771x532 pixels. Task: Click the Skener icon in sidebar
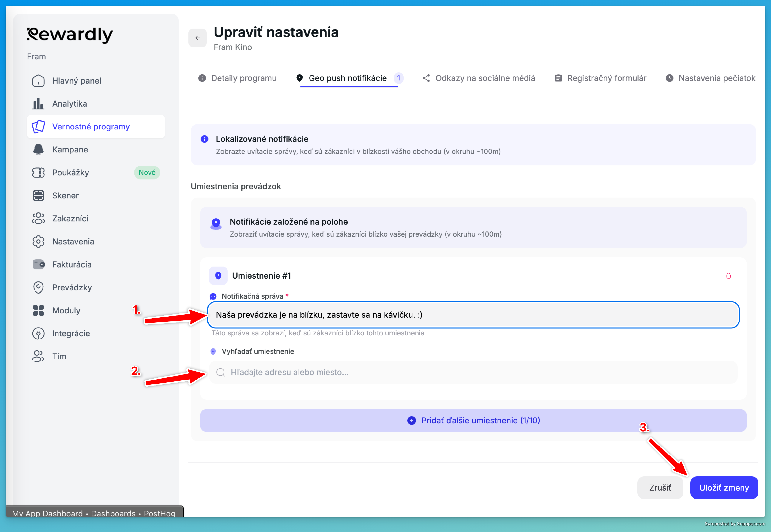pos(38,196)
